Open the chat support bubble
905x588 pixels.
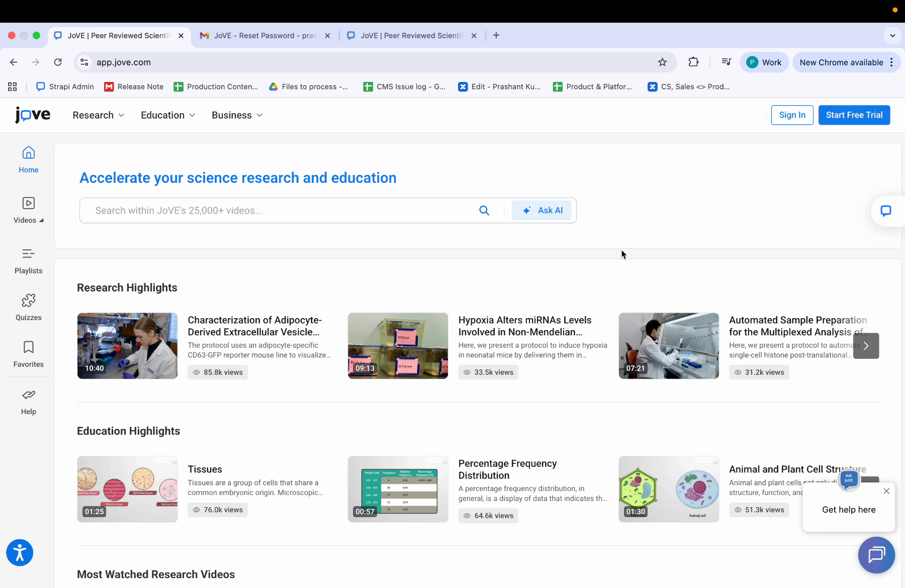(x=876, y=555)
